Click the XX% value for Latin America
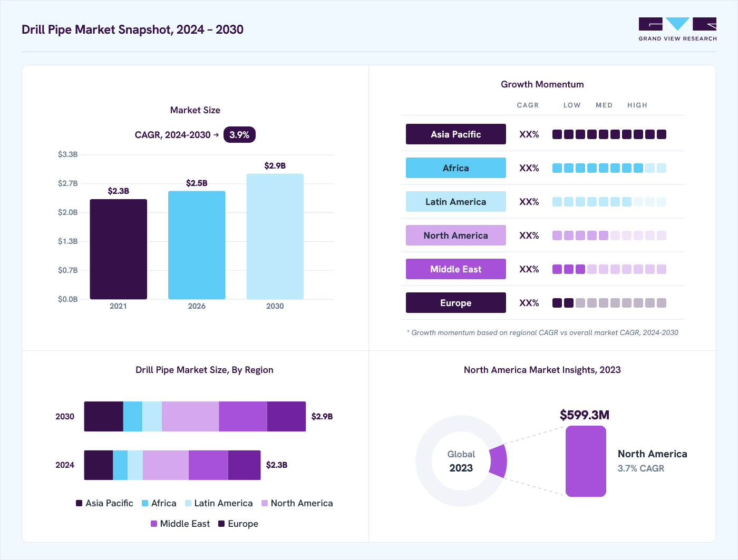738x560 pixels. coord(529,202)
